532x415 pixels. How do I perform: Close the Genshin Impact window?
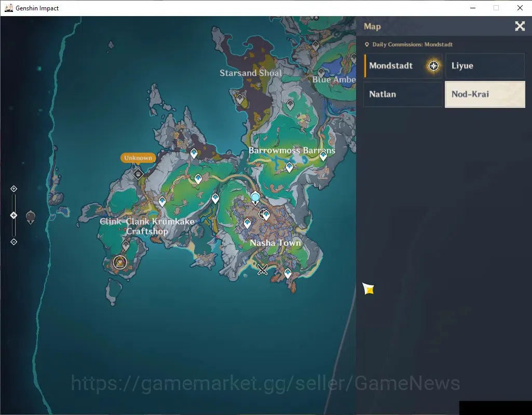(x=520, y=8)
